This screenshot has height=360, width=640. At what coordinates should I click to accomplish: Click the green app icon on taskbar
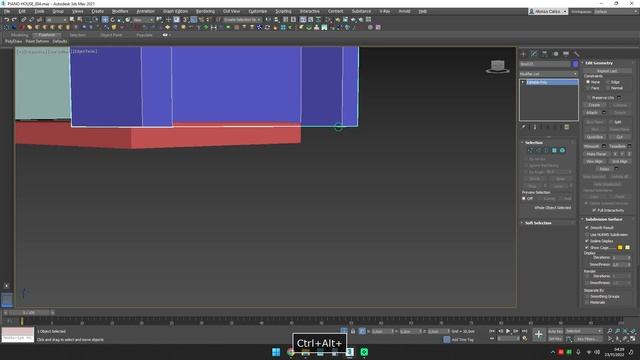point(364,352)
